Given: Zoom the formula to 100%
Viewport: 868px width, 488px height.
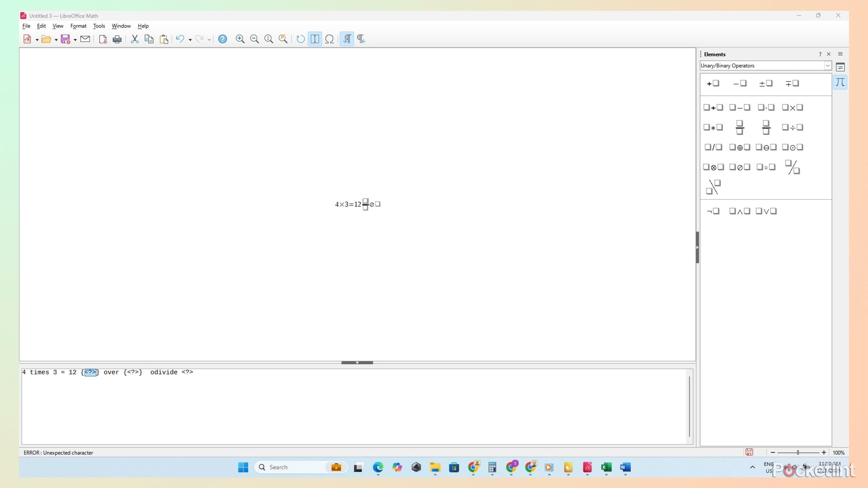Looking at the screenshot, I should click(x=269, y=39).
